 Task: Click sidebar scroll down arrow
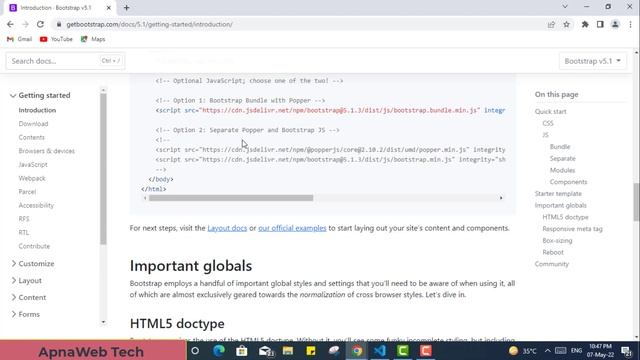tap(103, 322)
